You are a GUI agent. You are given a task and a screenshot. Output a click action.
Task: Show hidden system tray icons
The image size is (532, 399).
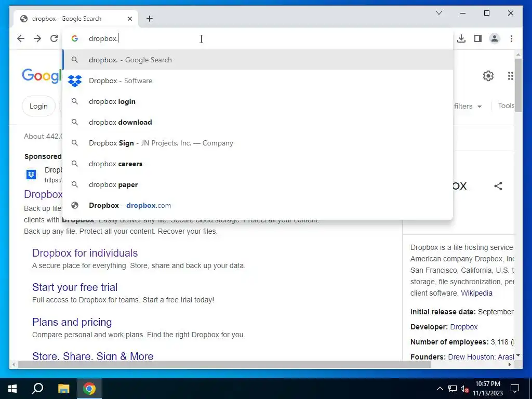(440, 389)
